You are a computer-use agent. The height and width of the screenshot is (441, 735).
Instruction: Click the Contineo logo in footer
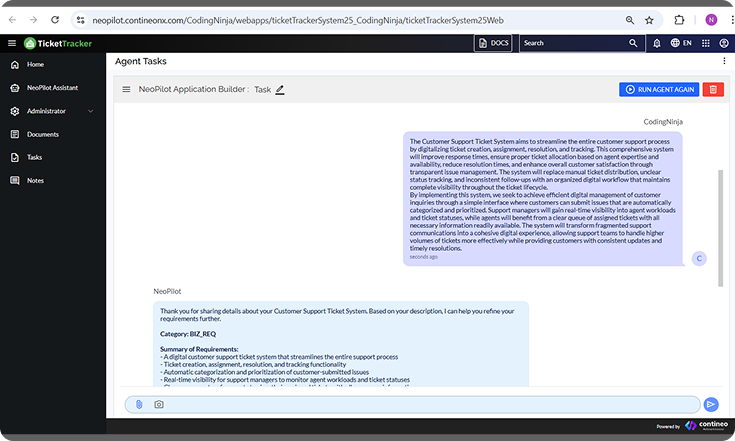[x=706, y=426]
